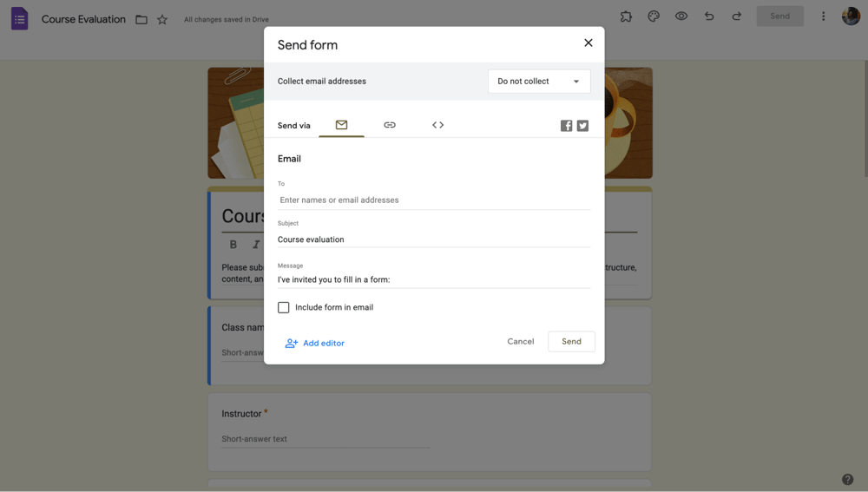The height and width of the screenshot is (492, 868).
Task: Click the To recipients input field
Action: 433,200
